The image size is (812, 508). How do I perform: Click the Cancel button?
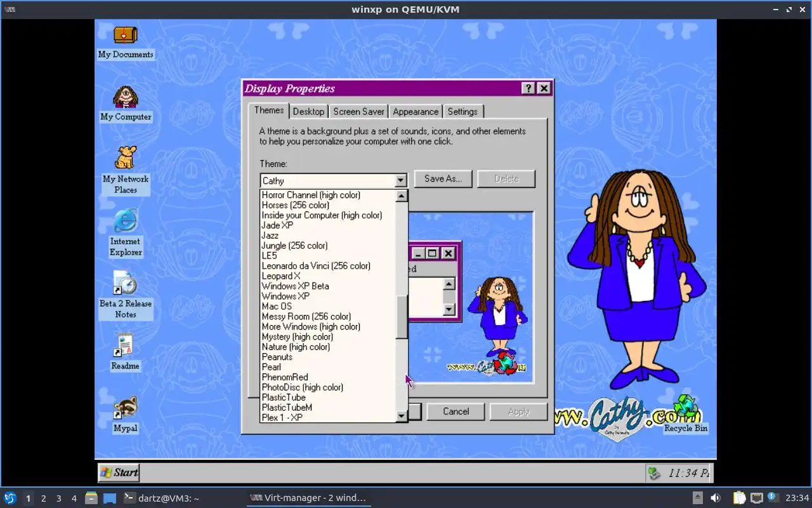coord(455,411)
